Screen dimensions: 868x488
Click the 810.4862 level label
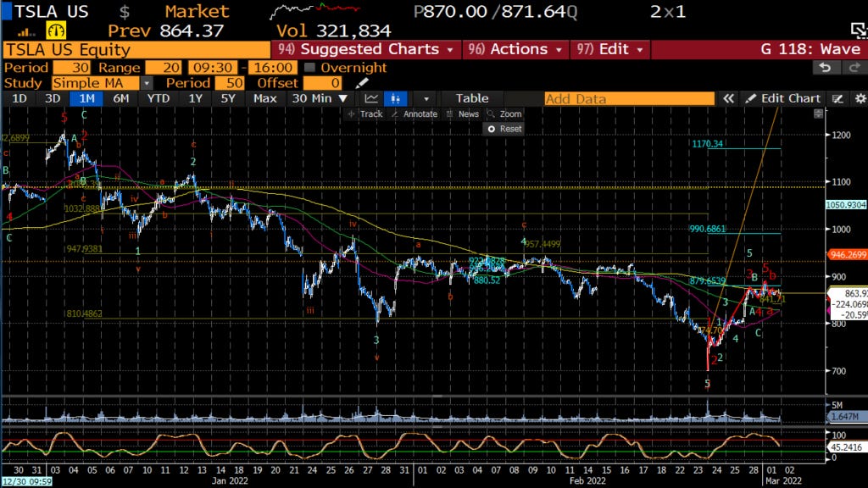click(x=84, y=313)
